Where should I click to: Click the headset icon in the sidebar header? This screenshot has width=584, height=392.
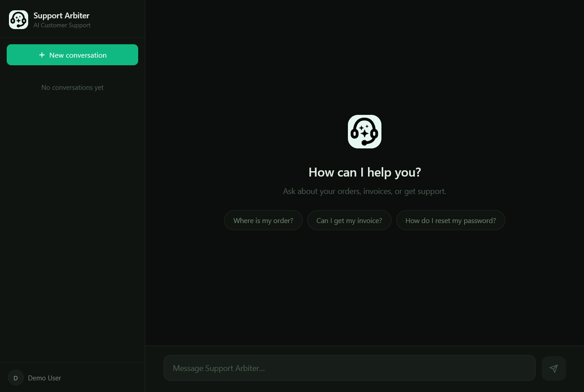(x=18, y=19)
